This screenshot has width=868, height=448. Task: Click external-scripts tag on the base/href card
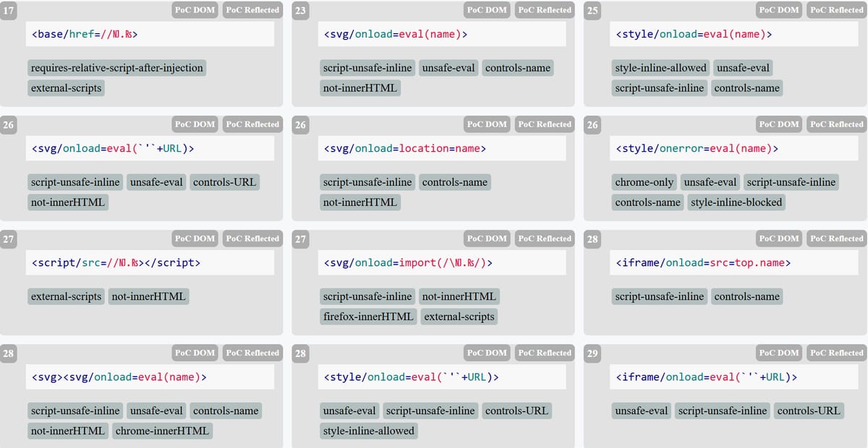pos(67,88)
